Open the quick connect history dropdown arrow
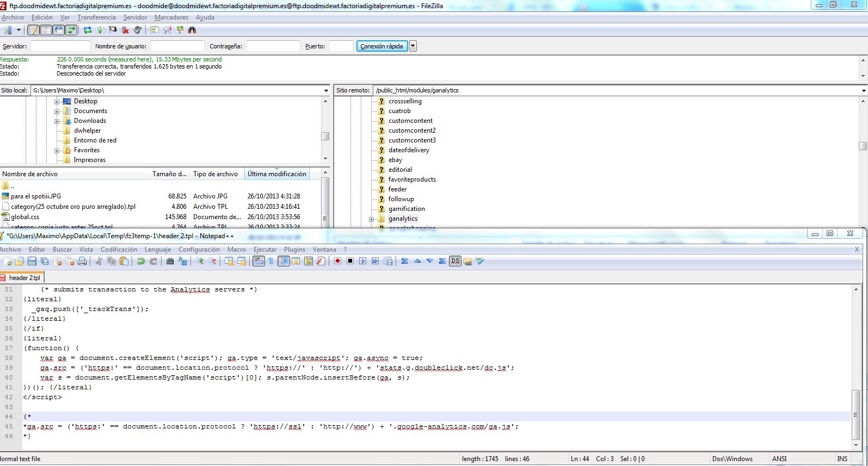The width and height of the screenshot is (868, 466). click(413, 46)
